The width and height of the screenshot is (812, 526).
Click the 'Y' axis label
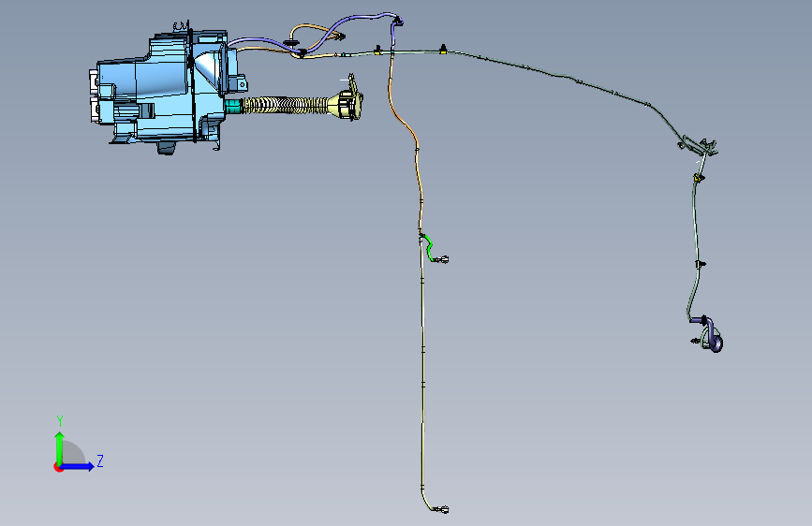(60, 421)
